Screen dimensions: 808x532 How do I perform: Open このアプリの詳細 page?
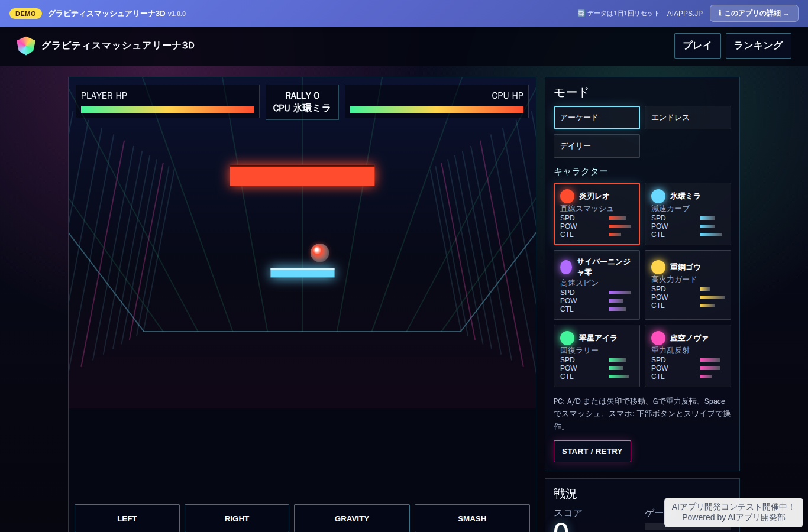pyautogui.click(x=754, y=13)
